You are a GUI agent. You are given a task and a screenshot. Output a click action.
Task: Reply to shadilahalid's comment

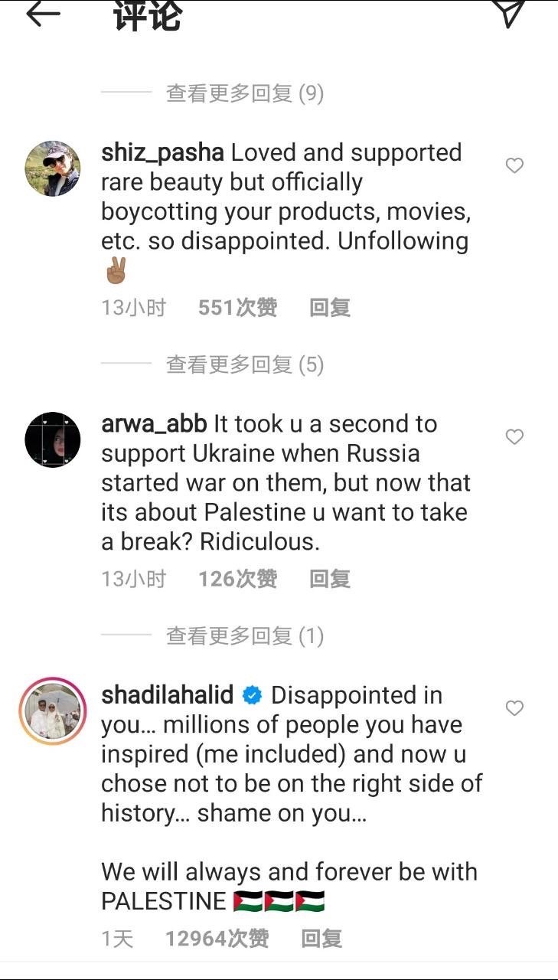321,939
